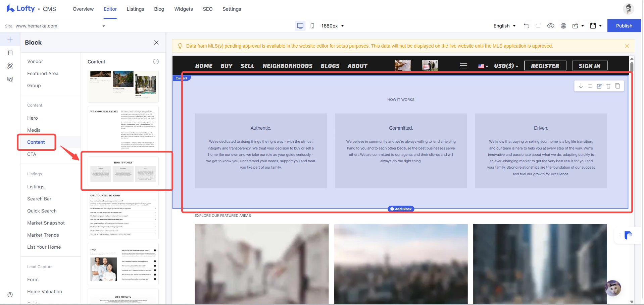Select the Group block category

point(34,85)
